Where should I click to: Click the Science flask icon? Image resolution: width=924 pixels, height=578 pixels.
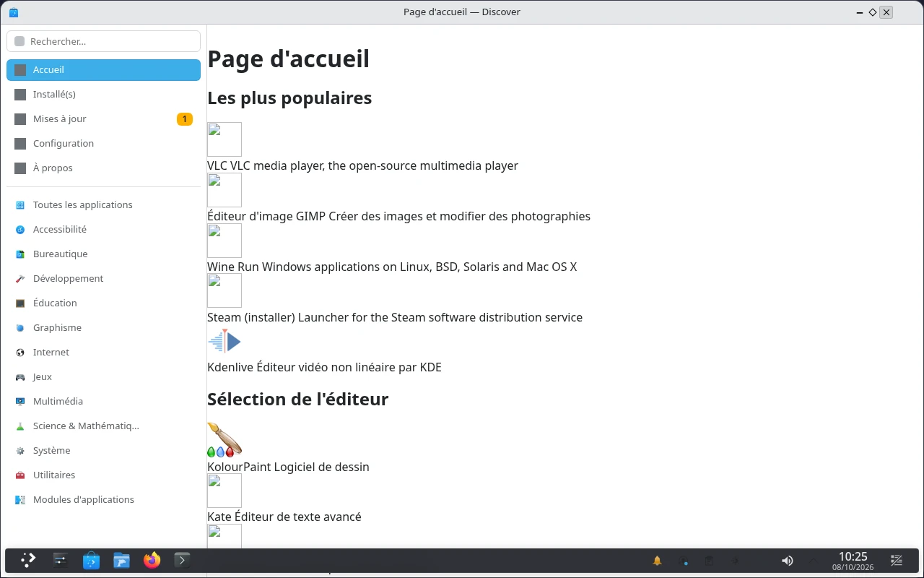(20, 426)
